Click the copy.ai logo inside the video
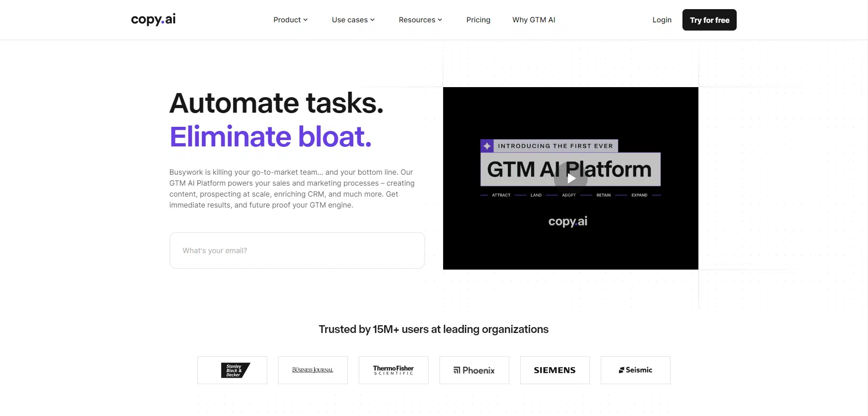This screenshot has height=416, width=868. click(x=568, y=222)
